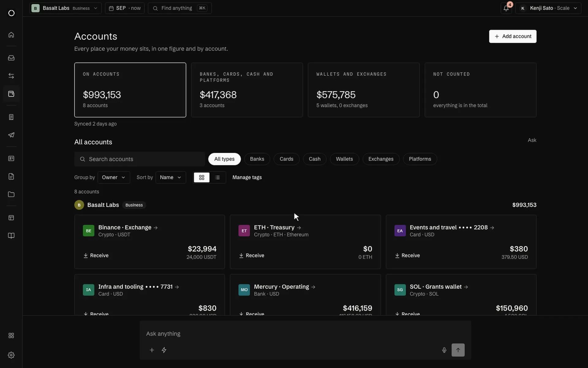Open the ETH · Treasury account link
The width and height of the screenshot is (588, 368).
coord(277,227)
